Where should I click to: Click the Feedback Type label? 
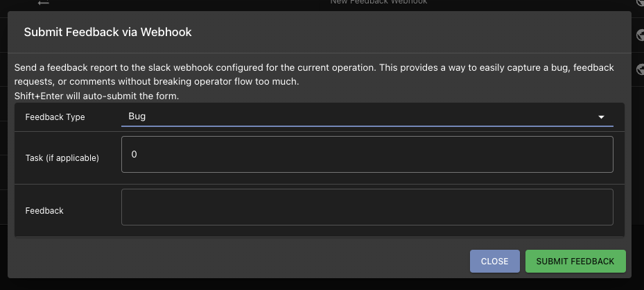click(55, 117)
